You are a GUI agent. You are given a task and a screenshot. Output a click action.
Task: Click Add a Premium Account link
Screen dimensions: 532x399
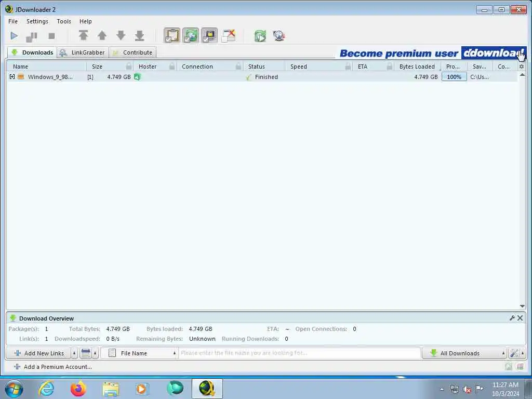53,367
